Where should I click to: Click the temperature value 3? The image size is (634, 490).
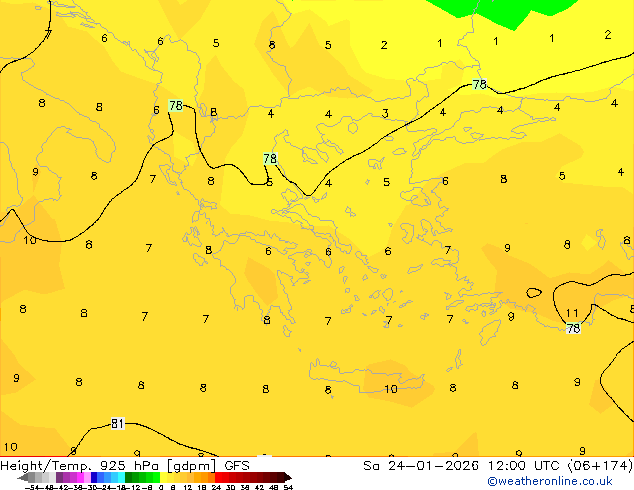point(385,114)
